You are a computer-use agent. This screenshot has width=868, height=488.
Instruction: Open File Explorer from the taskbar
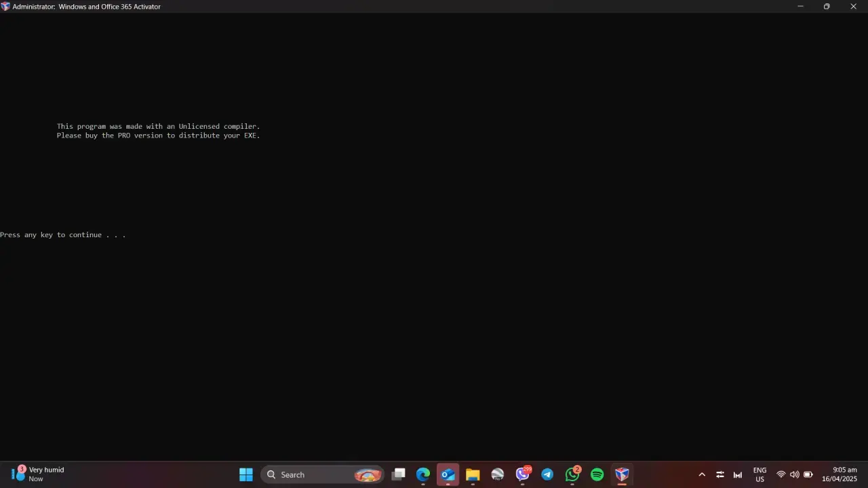tap(473, 474)
